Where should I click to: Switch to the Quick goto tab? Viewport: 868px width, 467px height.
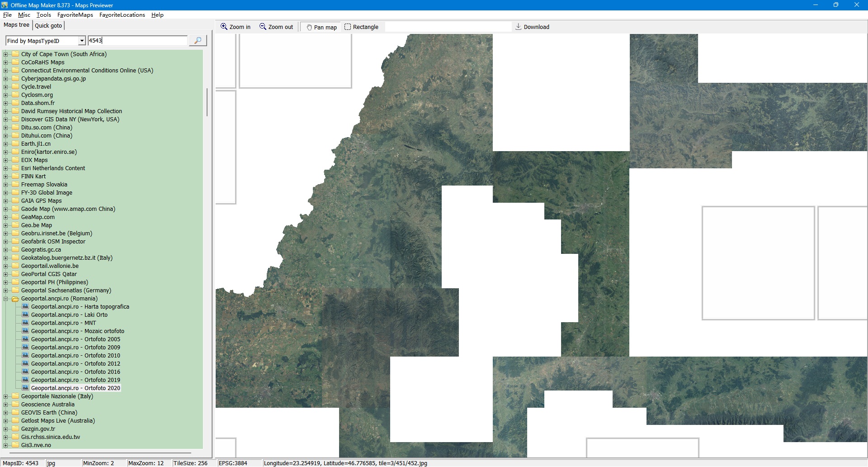point(48,26)
